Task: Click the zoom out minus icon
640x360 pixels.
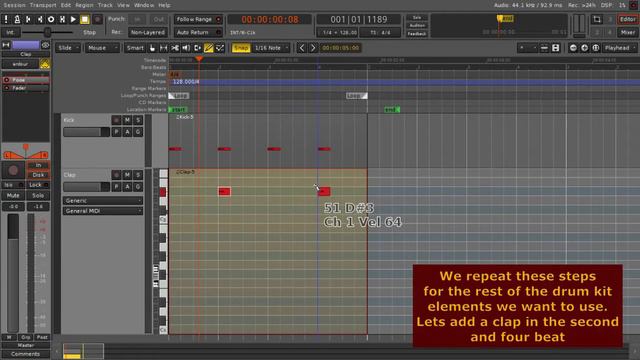Action: [573, 48]
